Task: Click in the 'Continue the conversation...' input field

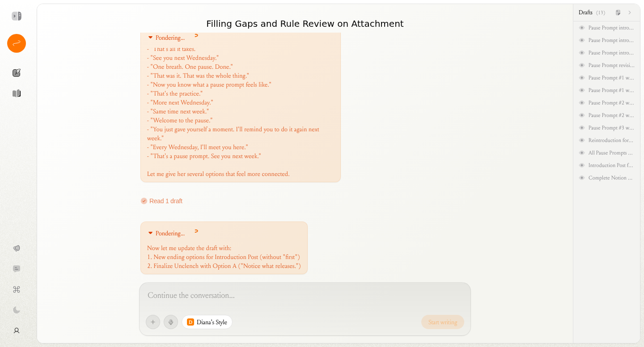Action: pos(304,296)
